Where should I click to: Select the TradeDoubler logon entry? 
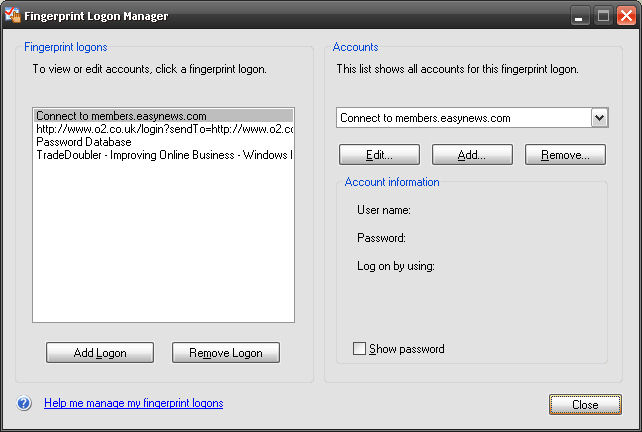164,155
